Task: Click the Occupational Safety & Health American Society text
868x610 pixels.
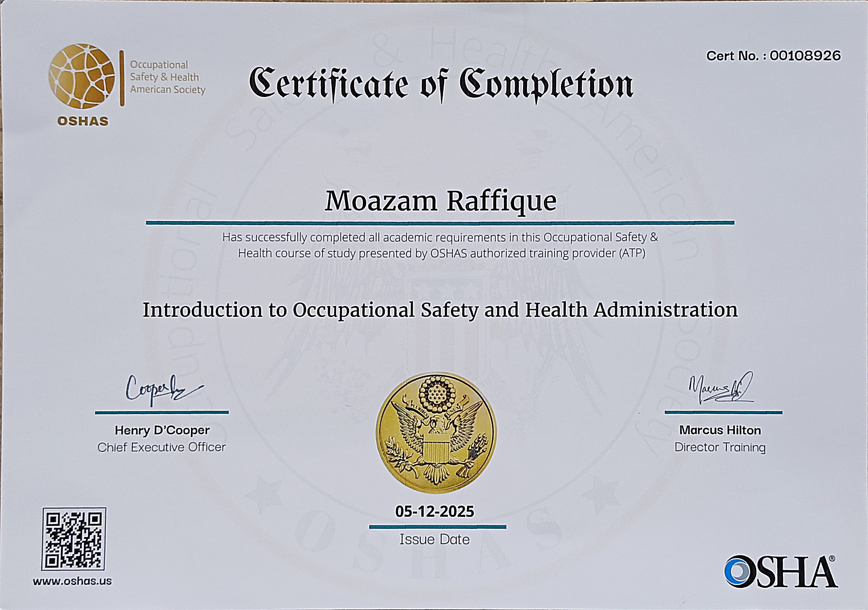Action: [168, 77]
